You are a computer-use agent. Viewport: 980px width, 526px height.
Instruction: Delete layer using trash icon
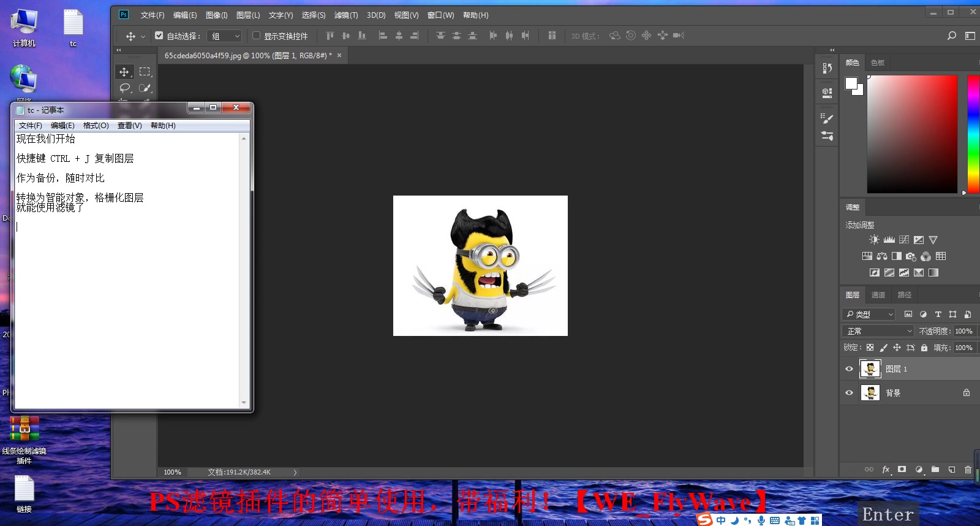click(x=968, y=470)
